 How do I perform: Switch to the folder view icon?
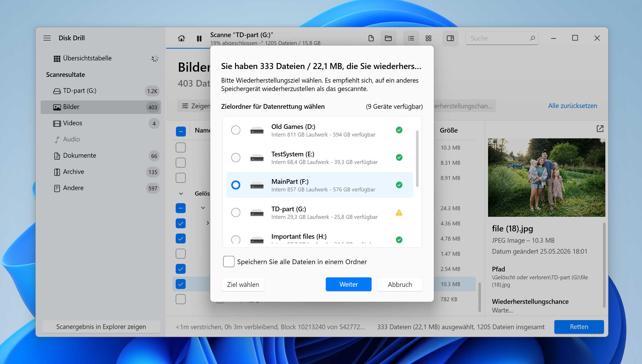388,38
